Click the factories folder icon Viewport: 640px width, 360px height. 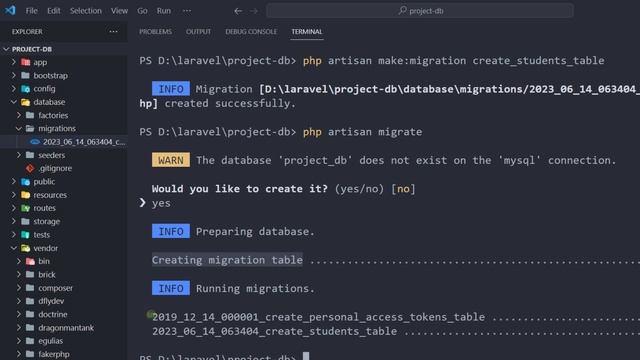(x=30, y=115)
